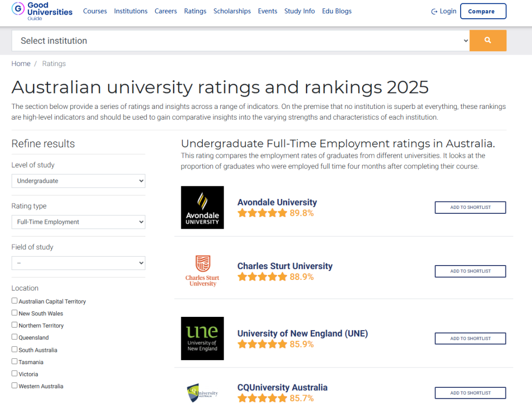532x407 pixels.
Task: Click the login arrow icon
Action: coord(434,11)
